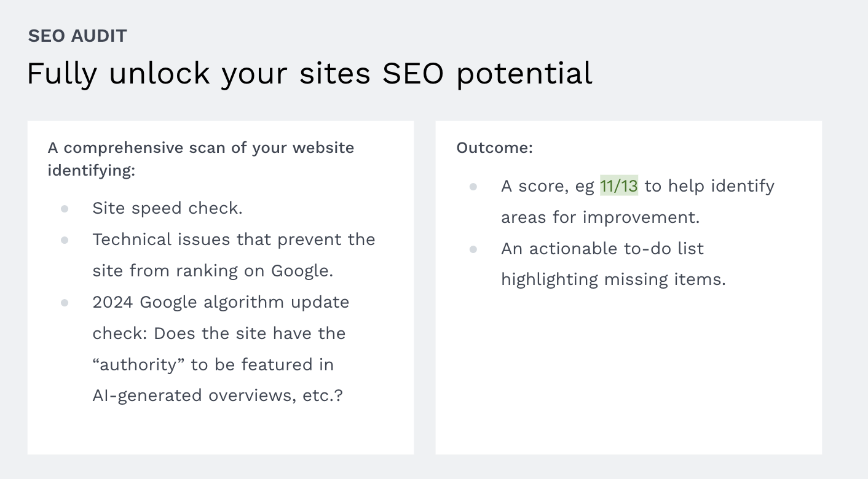The image size is (868, 479).
Task: Click the "A comprehensive scan of your website" text
Action: click(200, 148)
